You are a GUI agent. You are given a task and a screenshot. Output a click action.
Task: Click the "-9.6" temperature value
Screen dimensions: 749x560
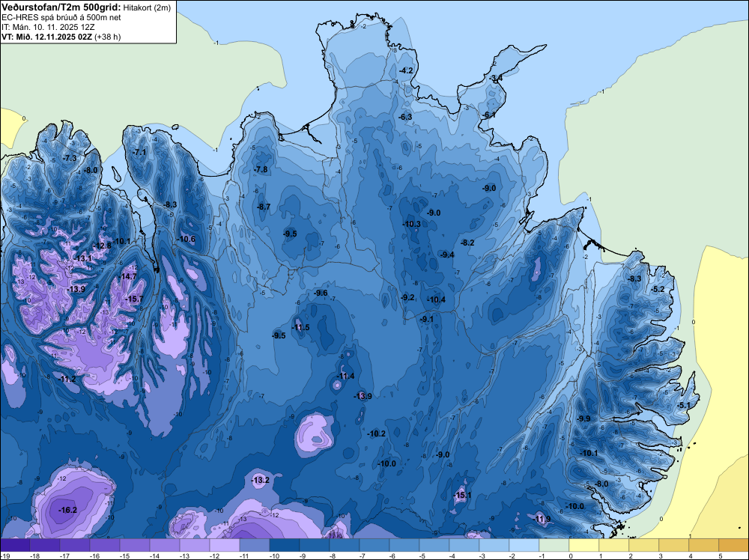pyautogui.click(x=321, y=293)
